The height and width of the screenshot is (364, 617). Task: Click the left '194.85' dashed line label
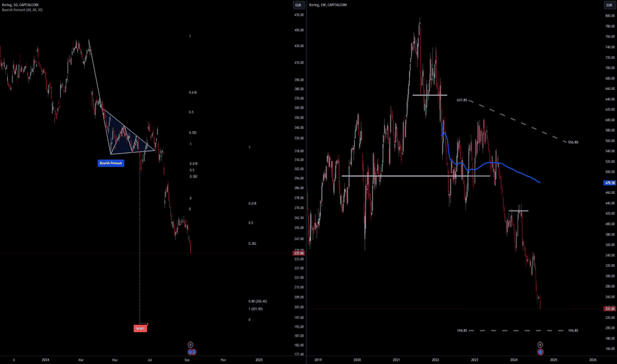[x=462, y=330]
